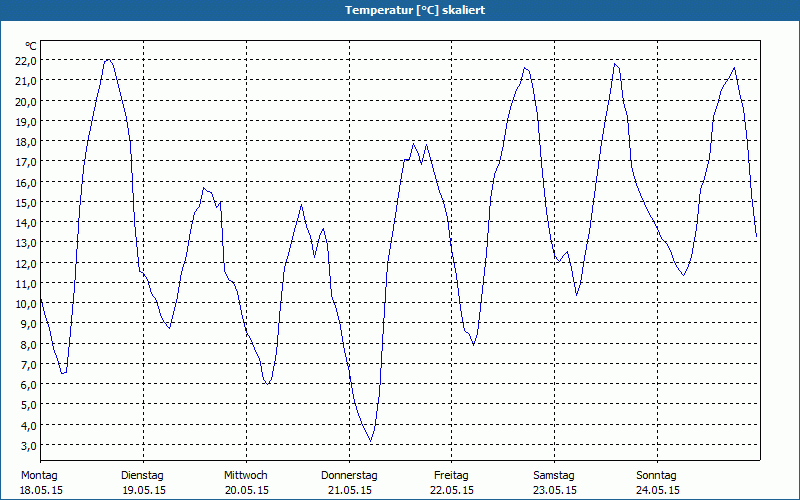Select the Donnerstag 21.05.15 day label
Viewport: 800px width, 500px height.
pyautogui.click(x=349, y=483)
